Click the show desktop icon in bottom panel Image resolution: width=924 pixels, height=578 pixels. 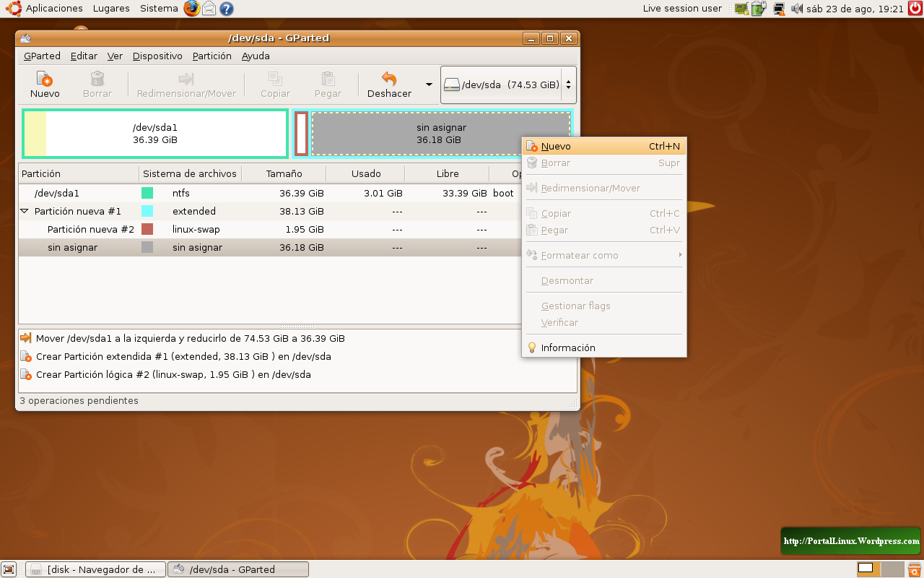[9, 569]
